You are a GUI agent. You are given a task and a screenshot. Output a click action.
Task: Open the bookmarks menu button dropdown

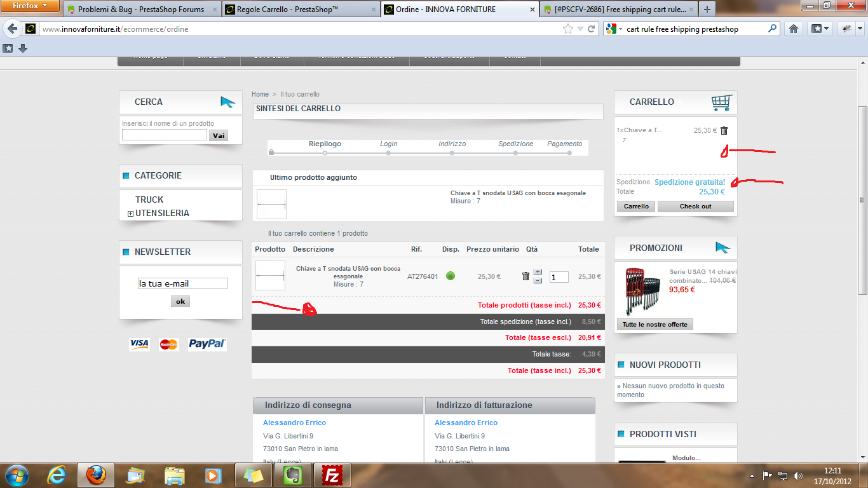pos(820,29)
